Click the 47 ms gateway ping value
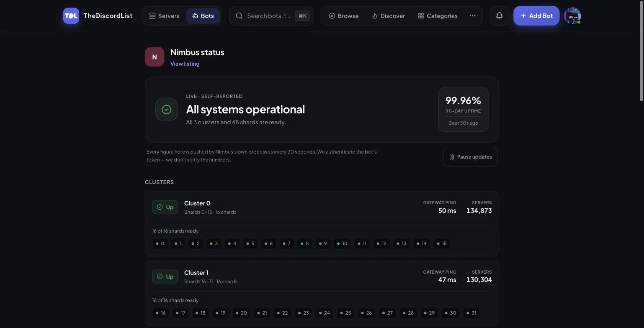The width and height of the screenshot is (644, 328). [x=447, y=280]
